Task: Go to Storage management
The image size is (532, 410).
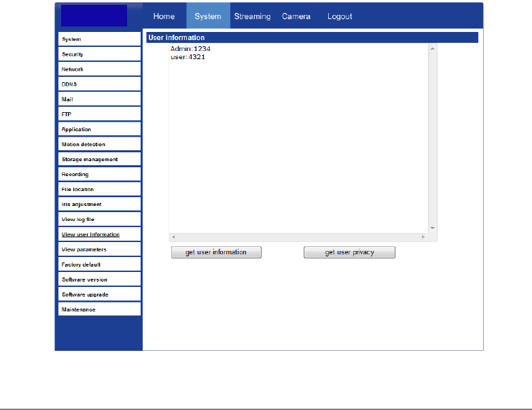Action: [x=99, y=159]
